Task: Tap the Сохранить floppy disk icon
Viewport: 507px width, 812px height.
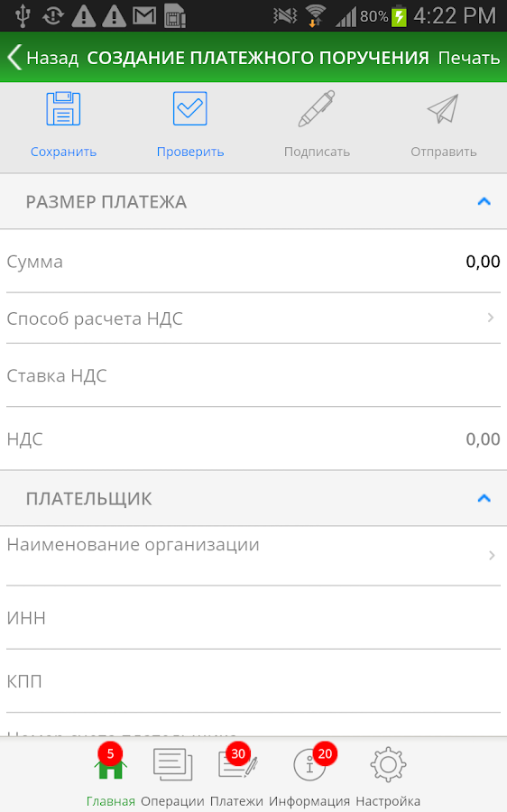Action: point(63,109)
